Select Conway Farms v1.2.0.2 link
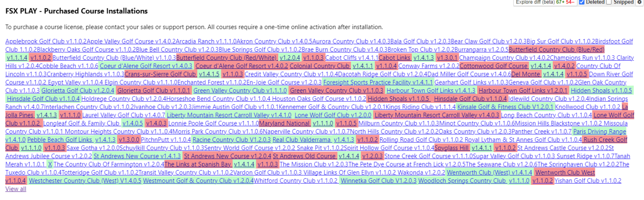 click(x=428, y=66)
